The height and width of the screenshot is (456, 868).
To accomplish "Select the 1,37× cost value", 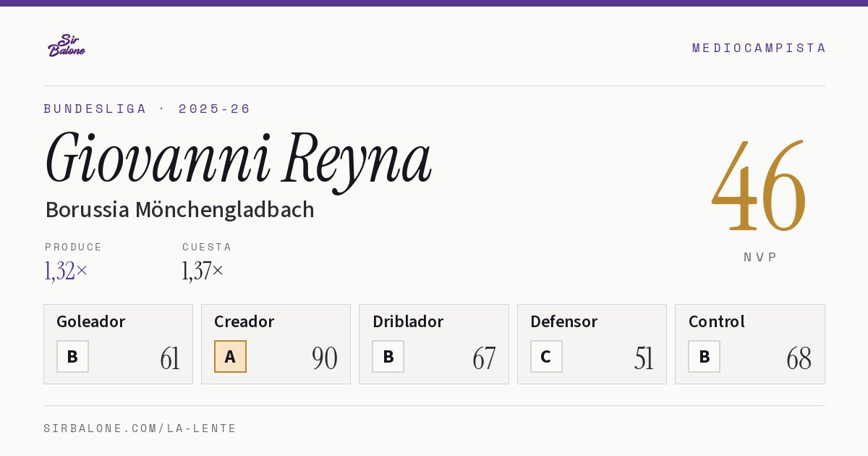I will click(x=203, y=271).
